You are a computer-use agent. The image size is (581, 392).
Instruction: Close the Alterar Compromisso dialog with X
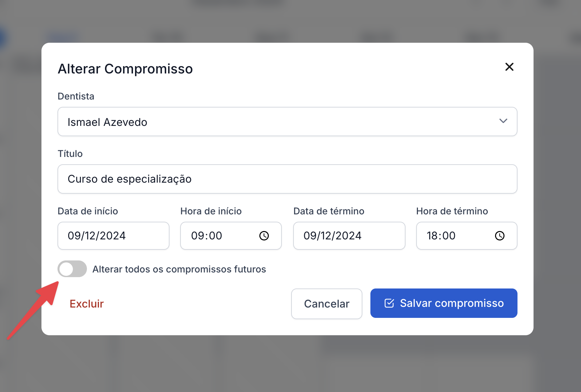[x=509, y=67]
